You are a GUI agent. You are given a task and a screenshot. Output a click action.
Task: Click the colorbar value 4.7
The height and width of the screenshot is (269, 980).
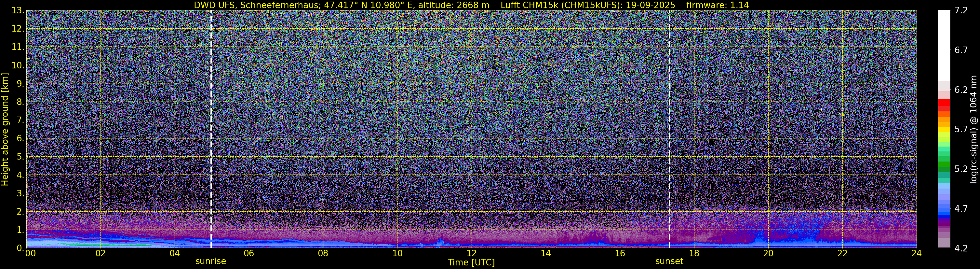click(x=961, y=209)
